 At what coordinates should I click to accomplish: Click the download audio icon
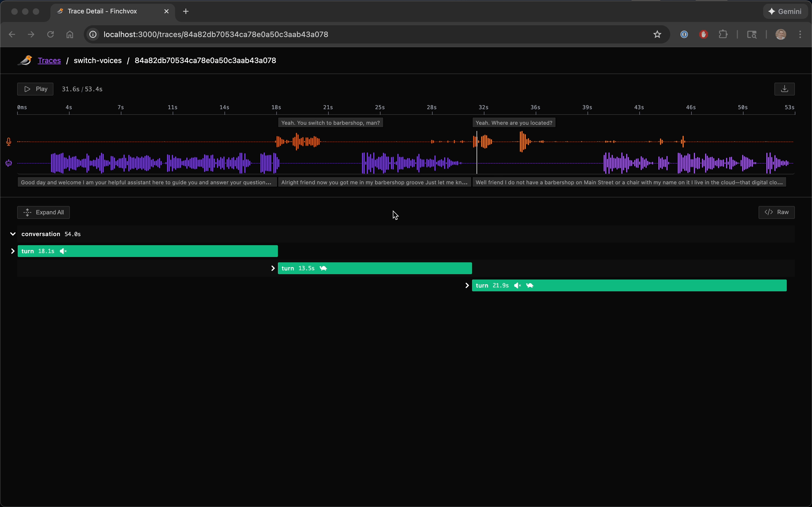click(x=784, y=89)
